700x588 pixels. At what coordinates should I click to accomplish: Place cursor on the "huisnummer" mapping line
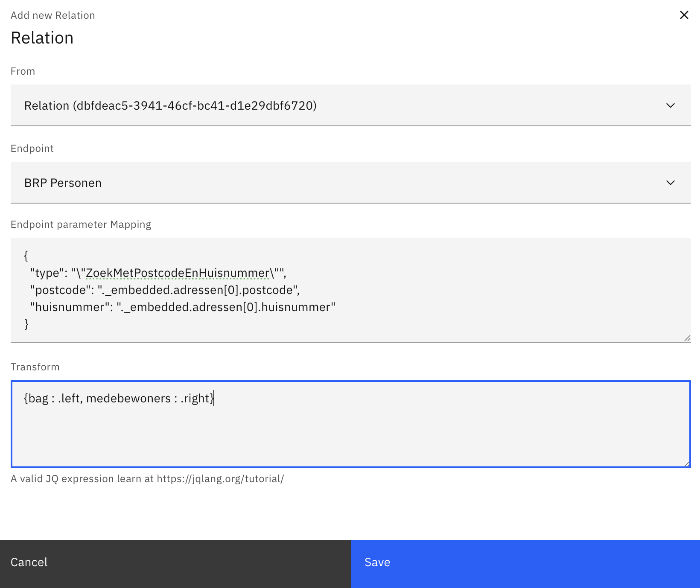(183, 307)
